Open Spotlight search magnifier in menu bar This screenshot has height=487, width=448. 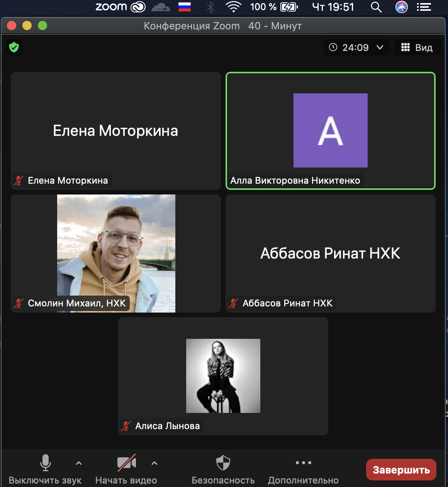376,7
